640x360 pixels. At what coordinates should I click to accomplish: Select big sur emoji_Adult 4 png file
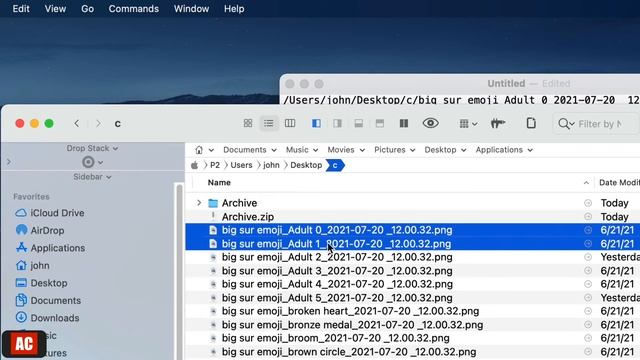point(413,284)
